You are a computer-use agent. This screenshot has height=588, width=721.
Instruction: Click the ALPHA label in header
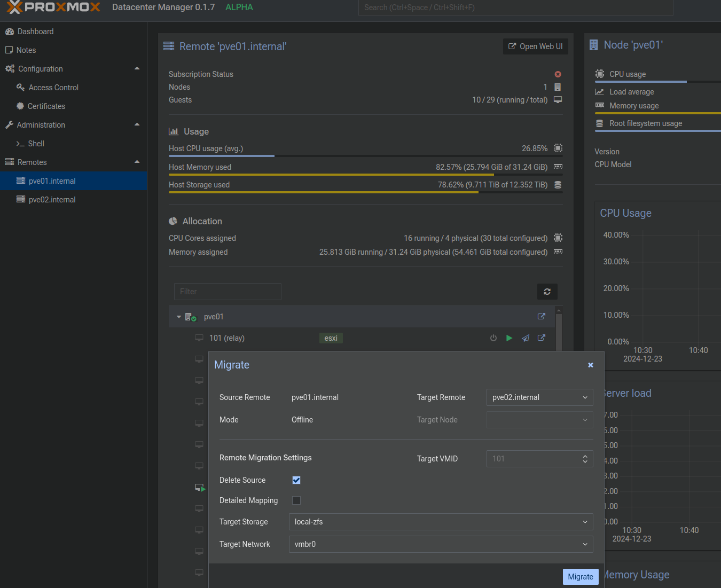(x=239, y=7)
